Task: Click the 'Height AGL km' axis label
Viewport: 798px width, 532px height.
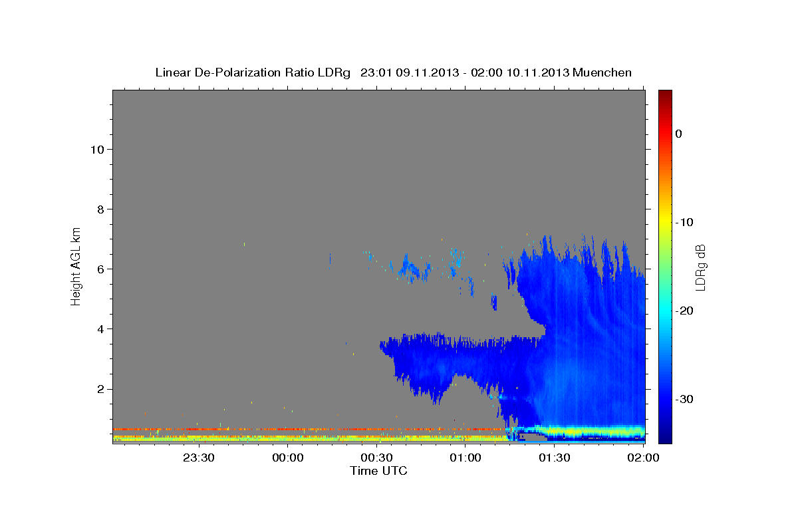Action: [76, 266]
